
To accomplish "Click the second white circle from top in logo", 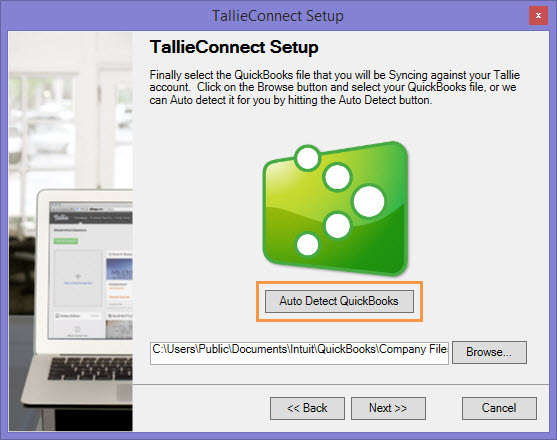I will pos(337,177).
